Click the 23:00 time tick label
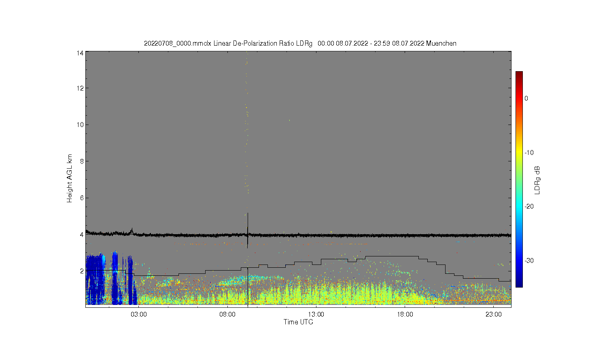 pos(493,314)
